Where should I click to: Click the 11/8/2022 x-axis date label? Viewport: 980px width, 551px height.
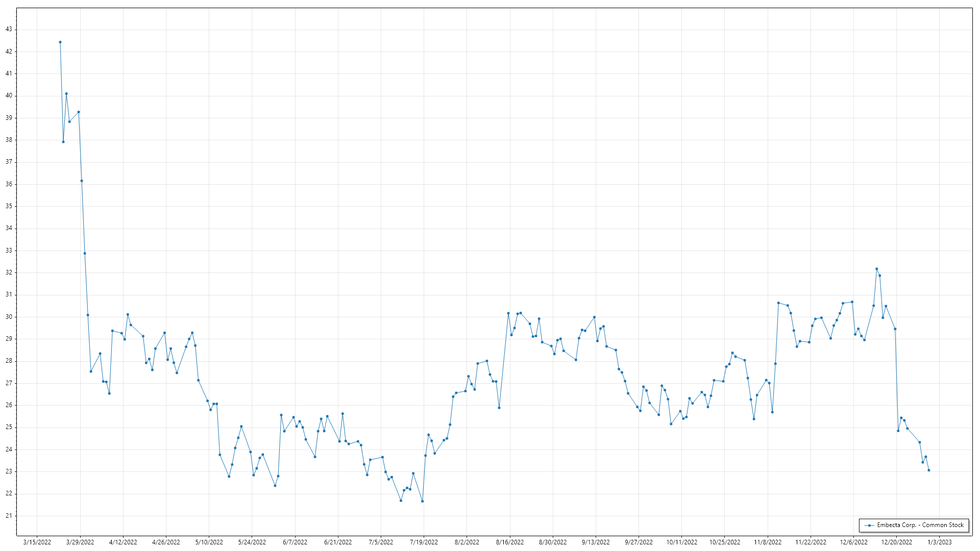point(768,542)
